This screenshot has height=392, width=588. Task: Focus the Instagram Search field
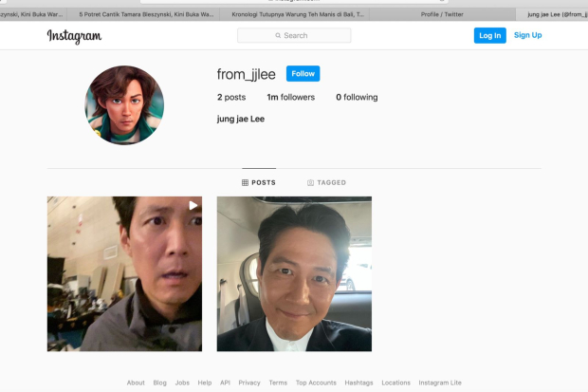[x=294, y=35]
